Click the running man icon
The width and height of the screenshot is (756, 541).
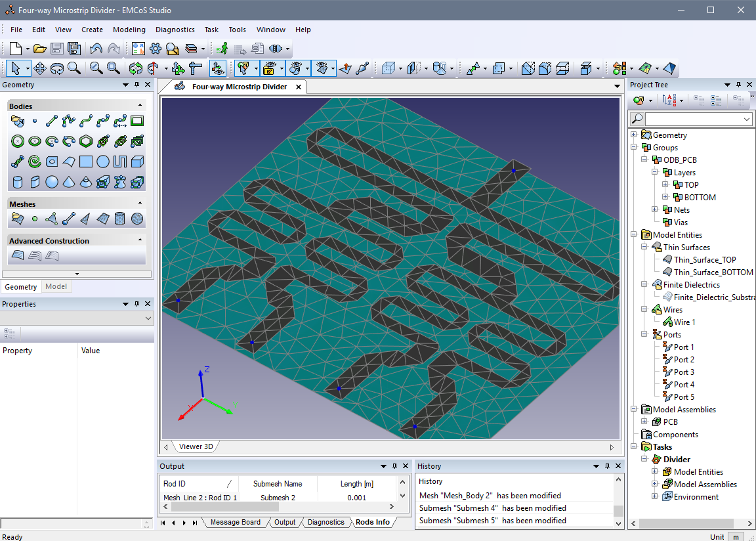click(x=224, y=49)
